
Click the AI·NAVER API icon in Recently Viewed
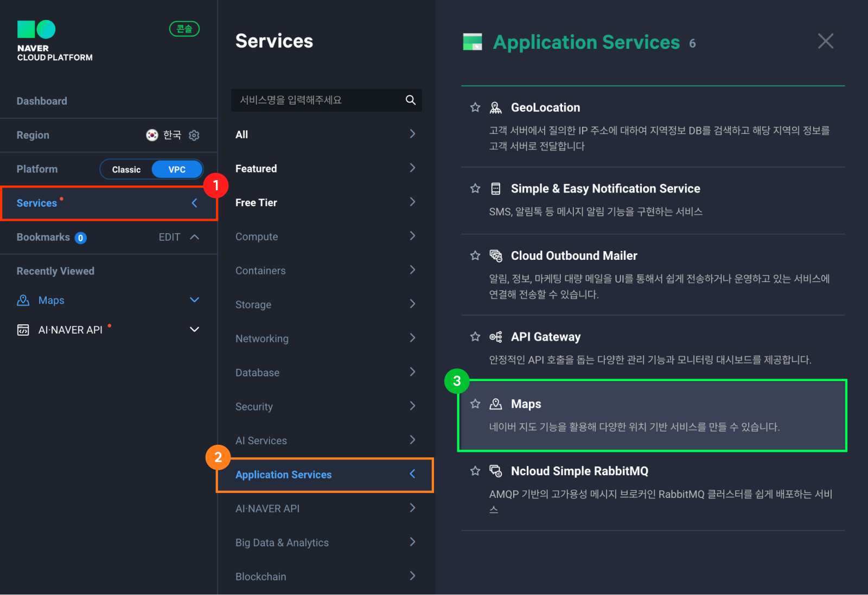tap(23, 330)
